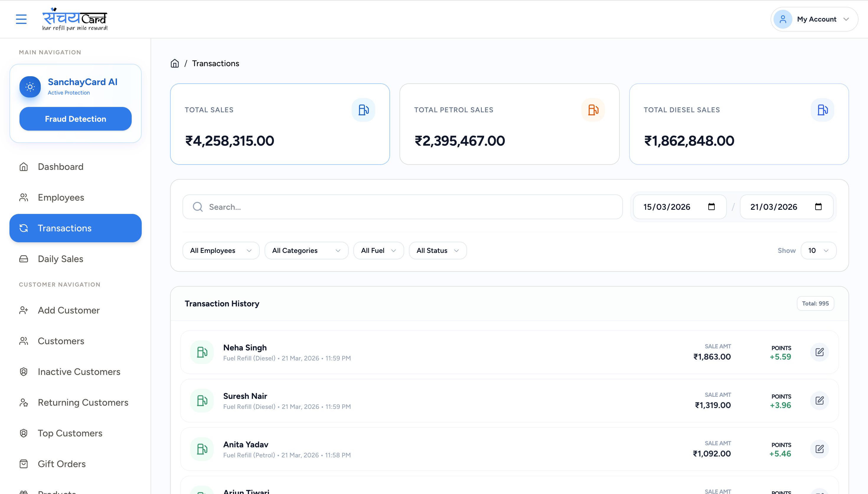Screen dimensions: 868x494
Task: Click fuel icon beside Neha Singh
Action: click(202, 352)
